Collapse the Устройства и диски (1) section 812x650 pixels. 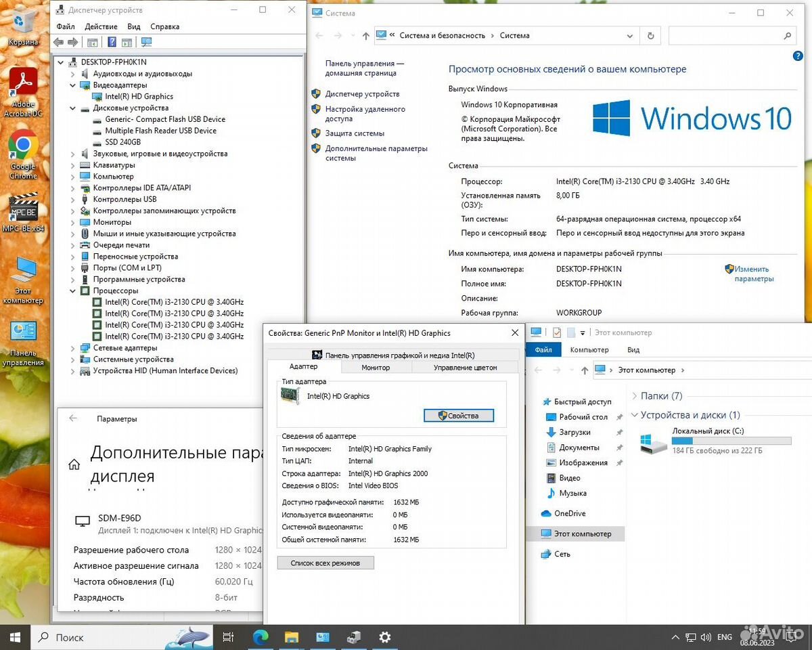tap(634, 415)
